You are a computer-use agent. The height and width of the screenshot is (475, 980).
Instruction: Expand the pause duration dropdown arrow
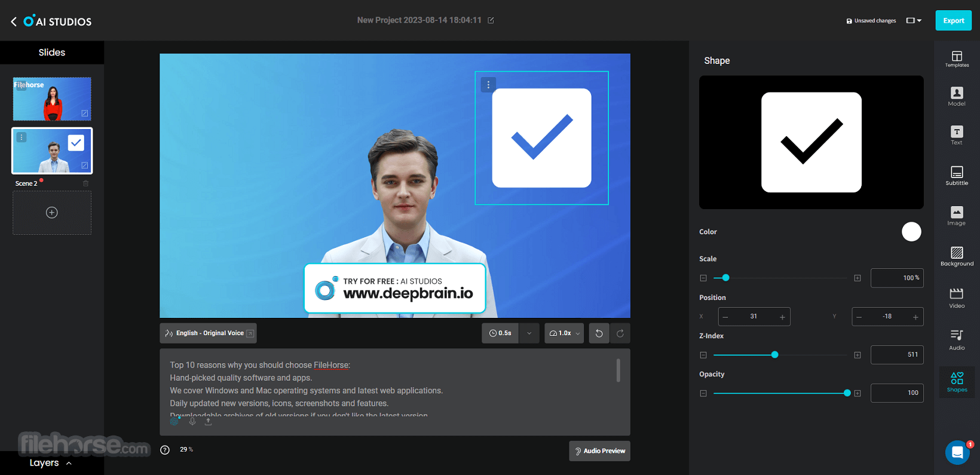529,333
